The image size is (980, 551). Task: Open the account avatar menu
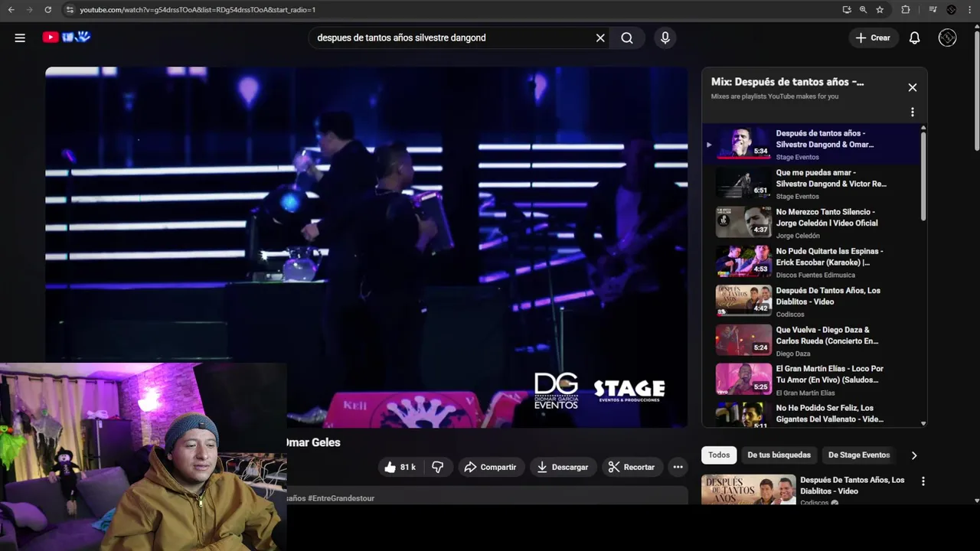947,37
